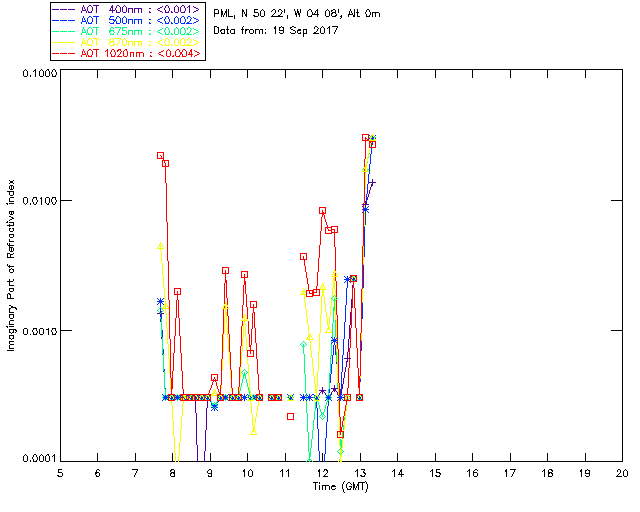The image size is (640, 512).
Task: Click the x-axis tick label 19
Action: tap(585, 473)
